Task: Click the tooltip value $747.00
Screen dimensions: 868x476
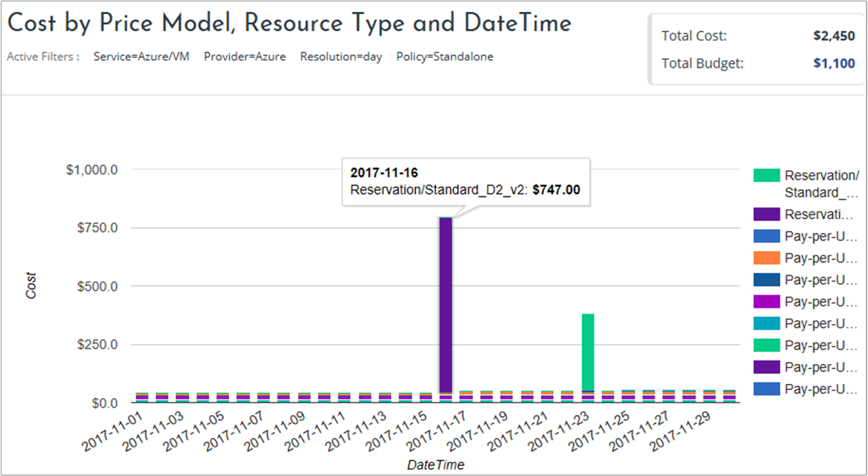Action: pyautogui.click(x=556, y=190)
